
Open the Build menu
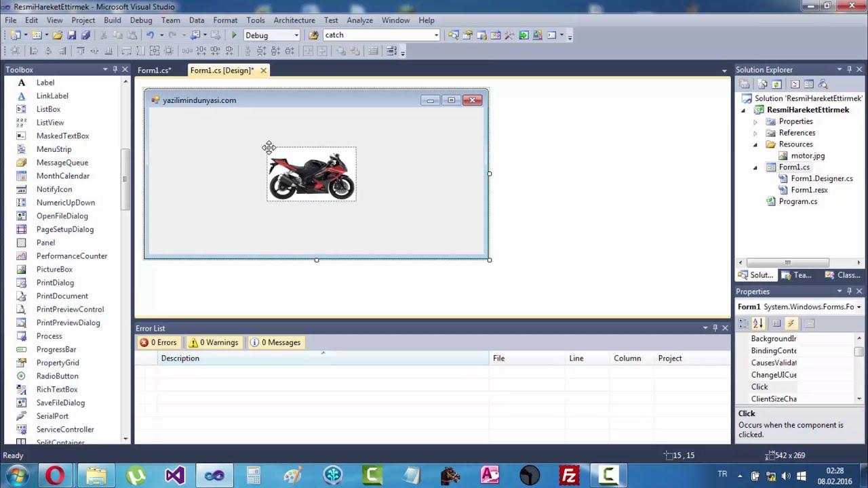point(113,20)
